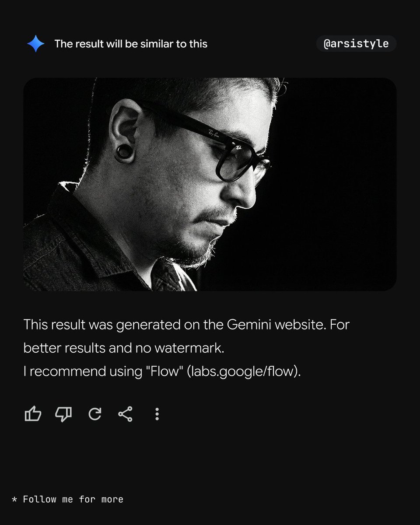Follow the labs.google/flow link text

244,371
